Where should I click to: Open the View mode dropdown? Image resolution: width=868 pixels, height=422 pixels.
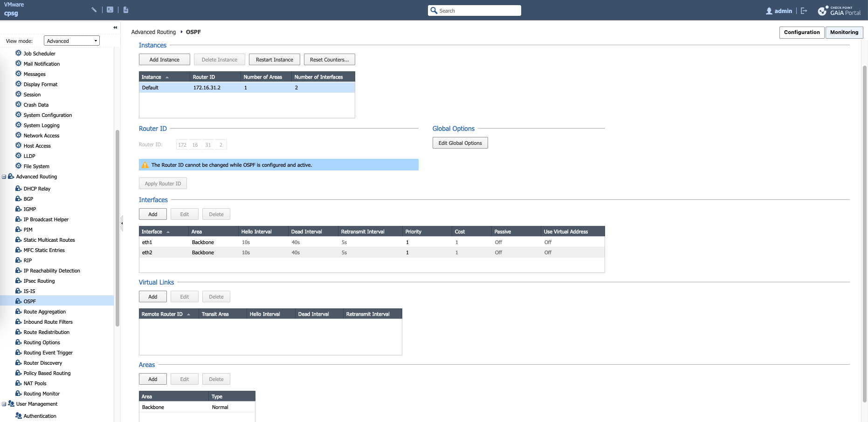(72, 41)
